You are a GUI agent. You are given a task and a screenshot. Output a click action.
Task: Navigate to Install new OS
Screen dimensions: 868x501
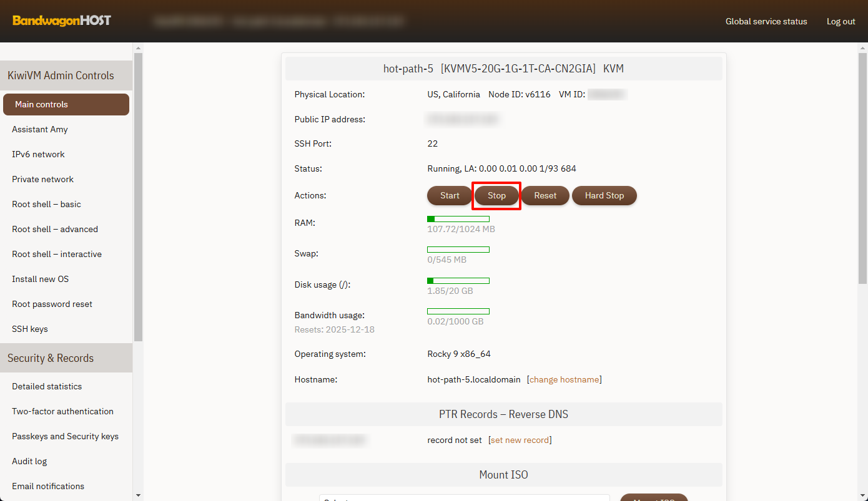pyautogui.click(x=40, y=279)
